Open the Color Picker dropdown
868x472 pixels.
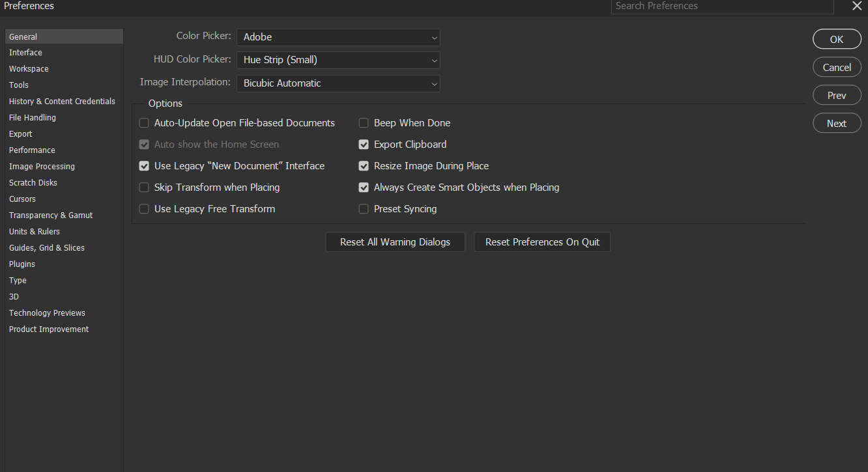[x=338, y=37]
